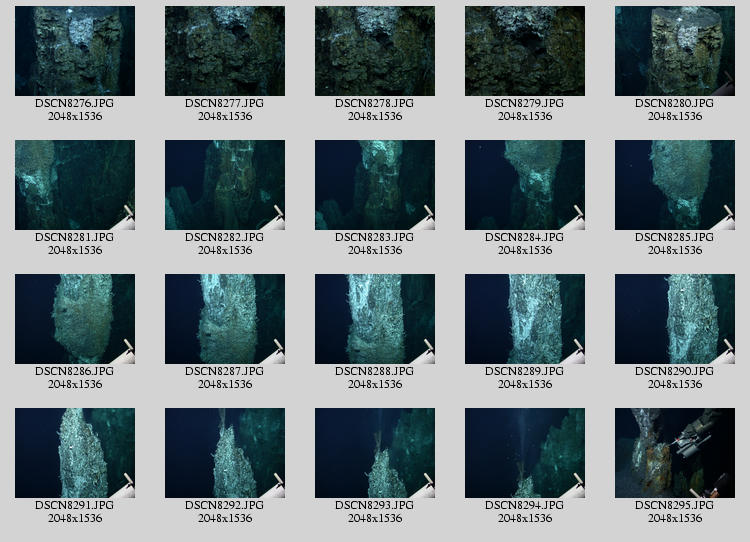Click the DSCN8288.JPG thumbnail image
This screenshot has width=750, height=542.
pos(375,319)
